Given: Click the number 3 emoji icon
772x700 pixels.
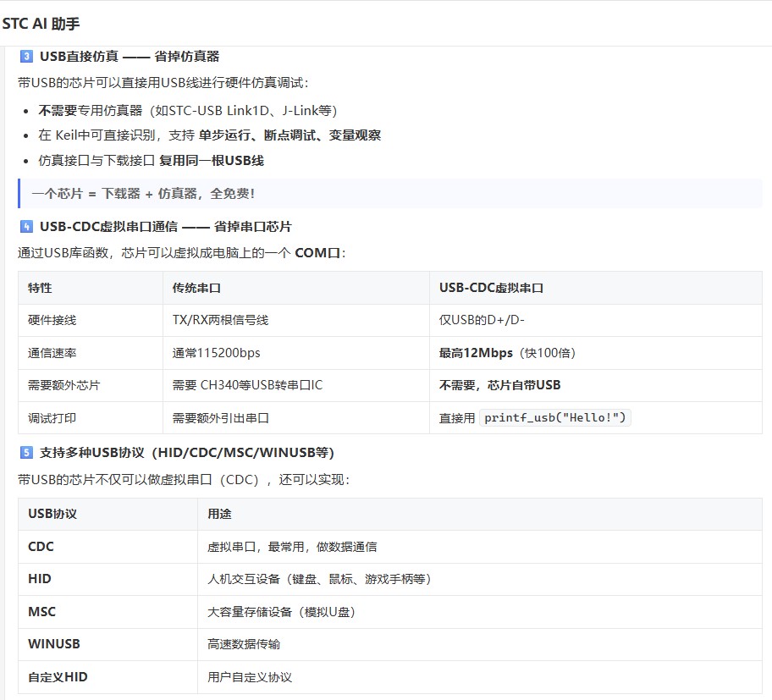Looking at the screenshot, I should [26, 56].
